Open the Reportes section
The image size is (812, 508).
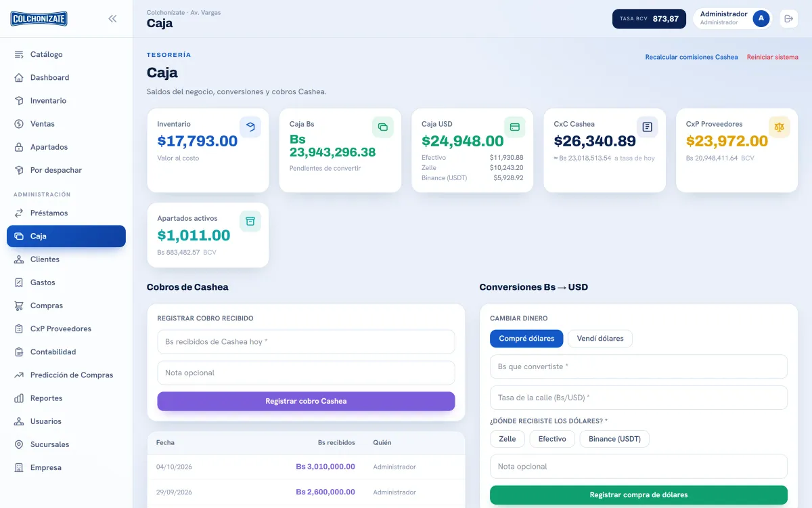[66, 398]
